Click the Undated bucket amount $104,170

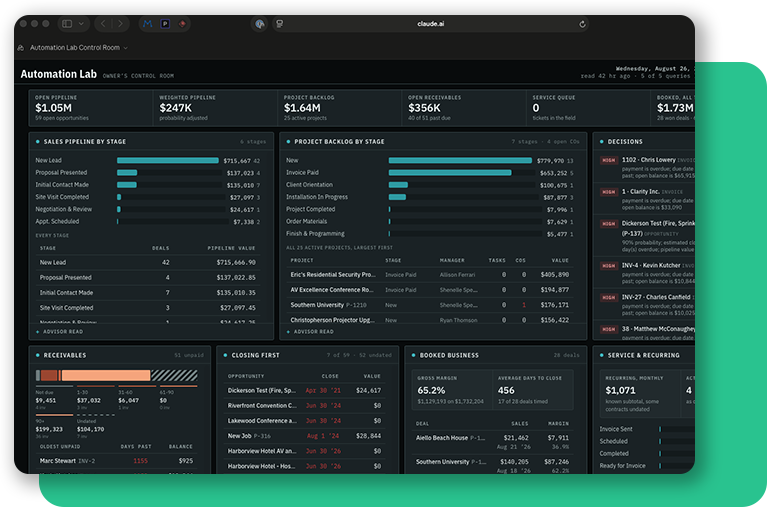pos(91,429)
